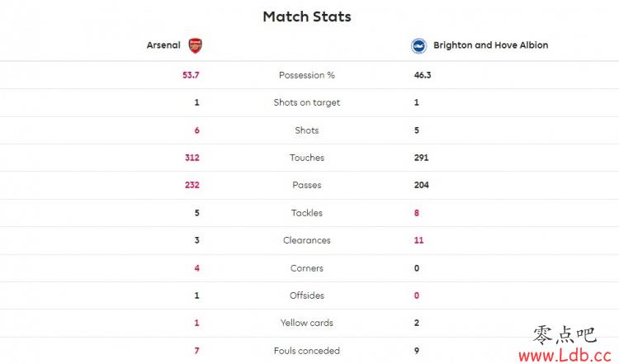Click the Shots on target label
This screenshot has height=364, width=619.
click(x=307, y=102)
